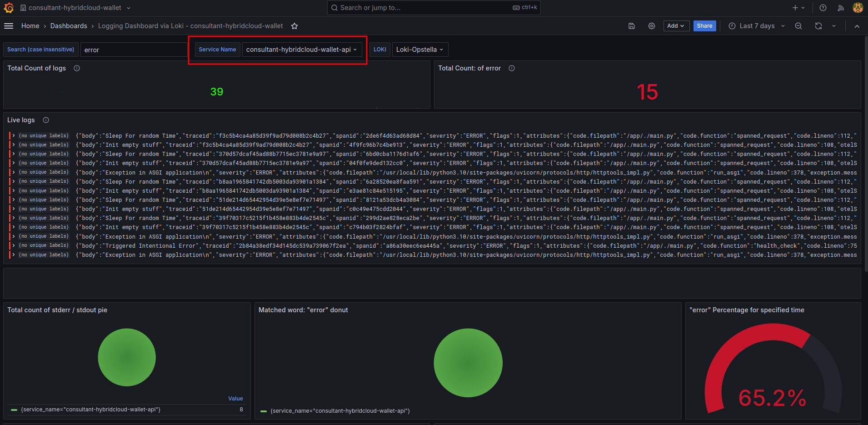Screen dimensions: 868x425
Task: Star this dashboard as favorite
Action: [x=294, y=26]
